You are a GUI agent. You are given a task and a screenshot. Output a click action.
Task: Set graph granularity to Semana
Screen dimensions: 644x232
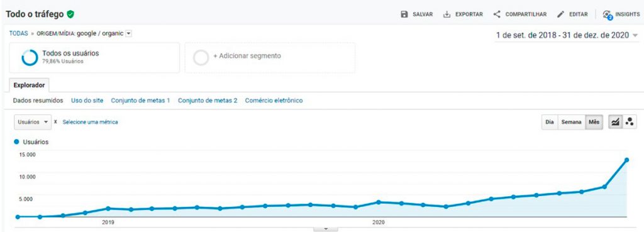pos(571,122)
